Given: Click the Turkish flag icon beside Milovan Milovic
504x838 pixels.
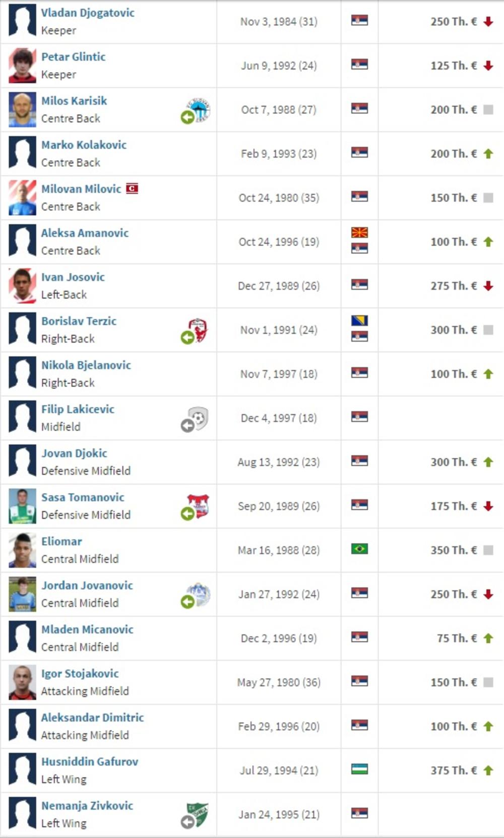Looking at the screenshot, I should tap(132, 189).
